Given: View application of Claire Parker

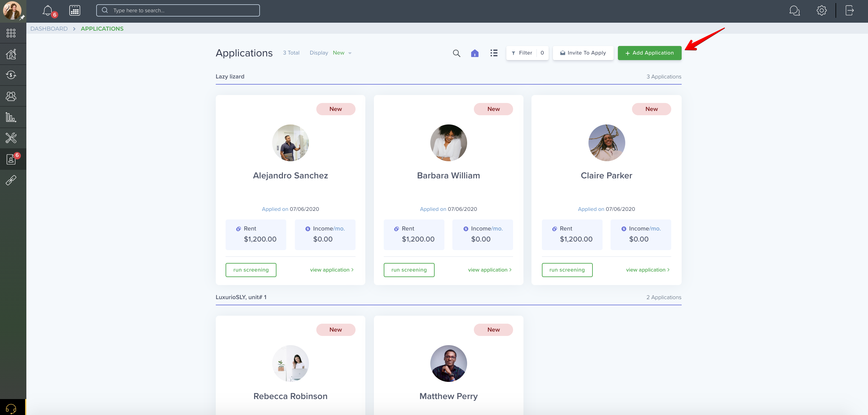Looking at the screenshot, I should 648,270.
